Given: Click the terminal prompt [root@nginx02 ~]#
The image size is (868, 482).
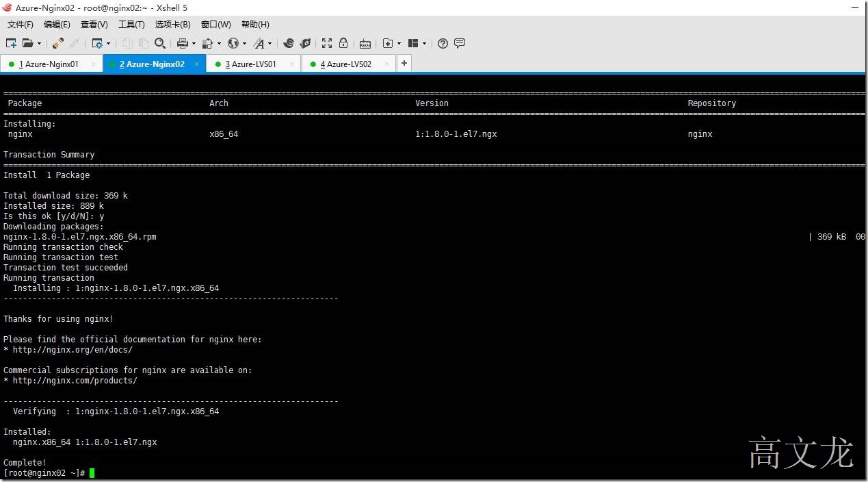Looking at the screenshot, I should click(44, 473).
